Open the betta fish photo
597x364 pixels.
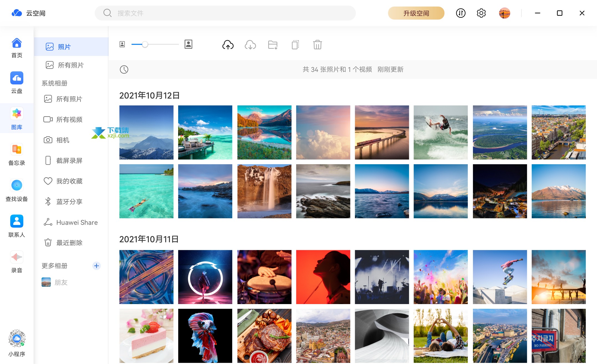[205, 336]
